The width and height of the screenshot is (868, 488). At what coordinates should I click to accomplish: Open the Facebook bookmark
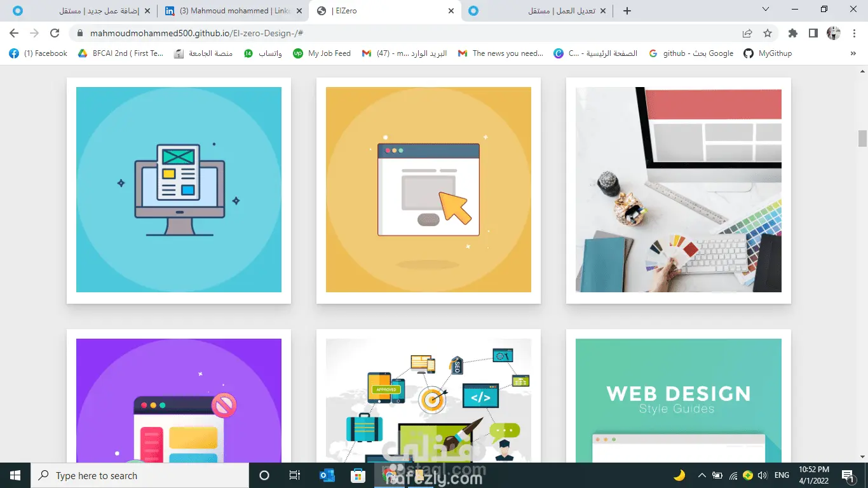click(x=38, y=53)
